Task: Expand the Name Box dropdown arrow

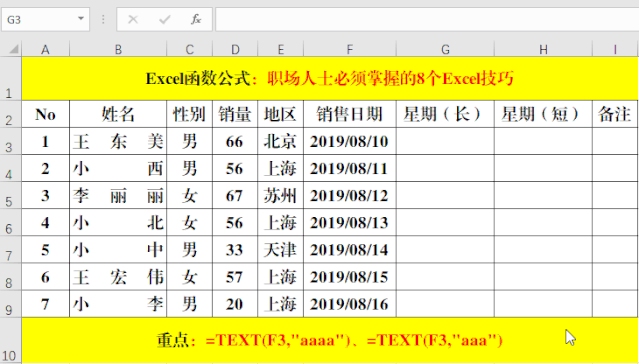Action: click(81, 19)
